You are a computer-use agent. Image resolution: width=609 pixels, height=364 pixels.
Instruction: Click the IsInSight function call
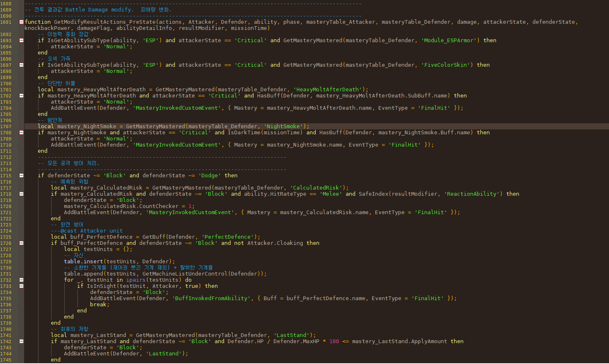(102, 286)
